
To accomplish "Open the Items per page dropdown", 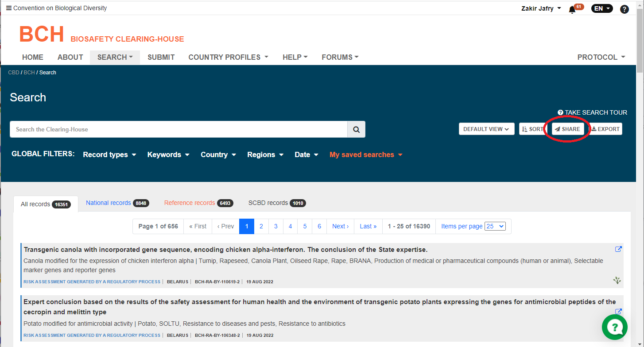I will (495, 226).
